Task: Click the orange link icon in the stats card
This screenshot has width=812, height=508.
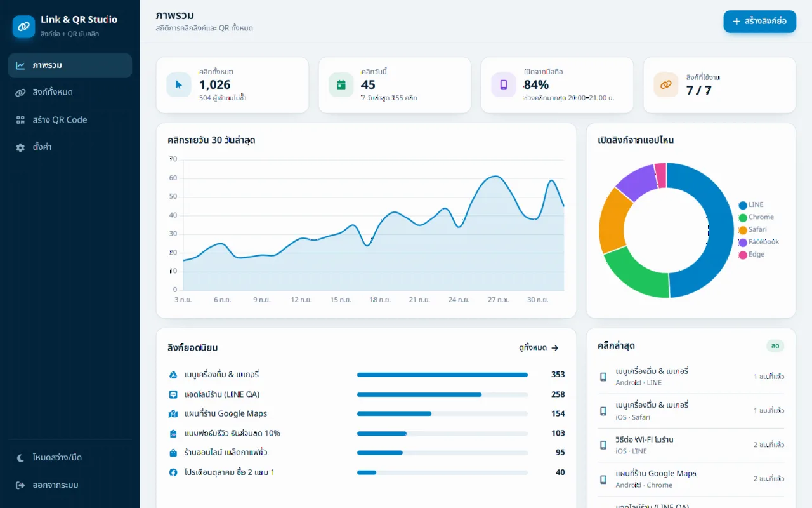Action: (666, 85)
